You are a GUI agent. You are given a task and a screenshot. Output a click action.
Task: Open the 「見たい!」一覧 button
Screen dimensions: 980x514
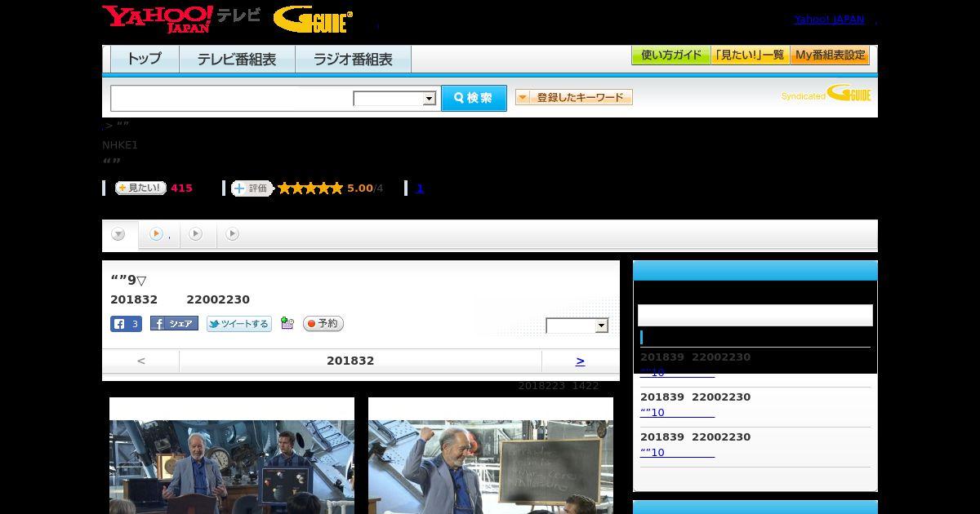click(x=751, y=55)
